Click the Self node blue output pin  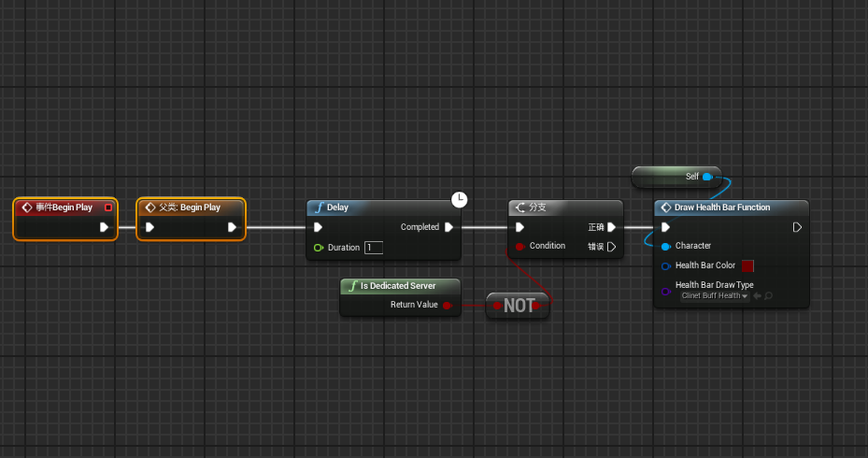click(707, 177)
